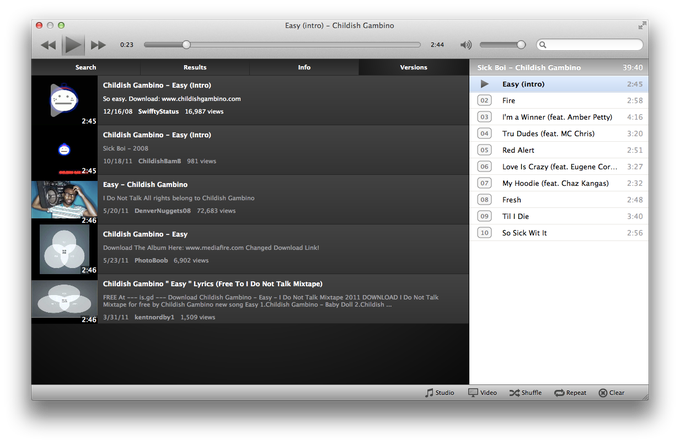Click uploader name SwifftyStatus
The width and height of the screenshot is (680, 444).
coord(158,111)
